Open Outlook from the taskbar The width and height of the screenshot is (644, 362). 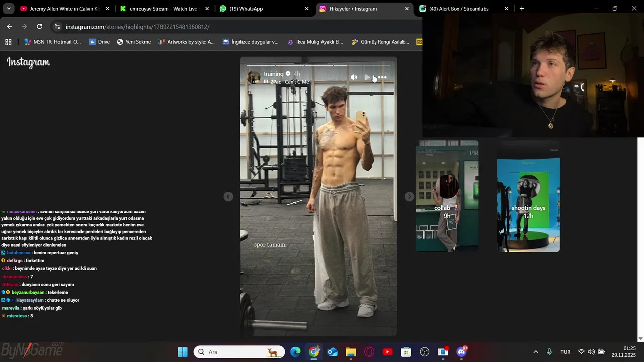pyautogui.click(x=333, y=352)
